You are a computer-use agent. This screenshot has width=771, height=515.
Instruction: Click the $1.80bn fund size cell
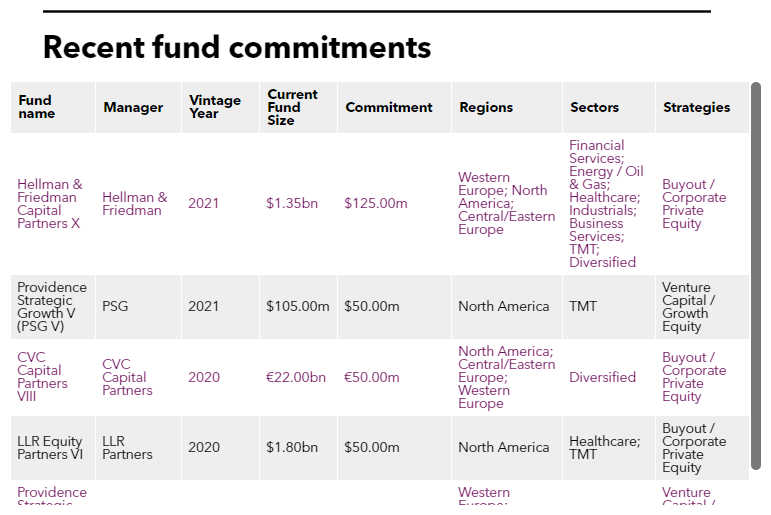coord(292,448)
